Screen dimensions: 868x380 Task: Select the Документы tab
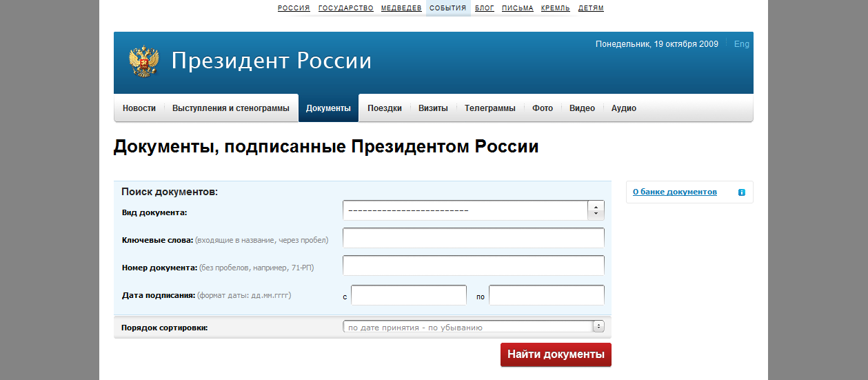point(328,108)
